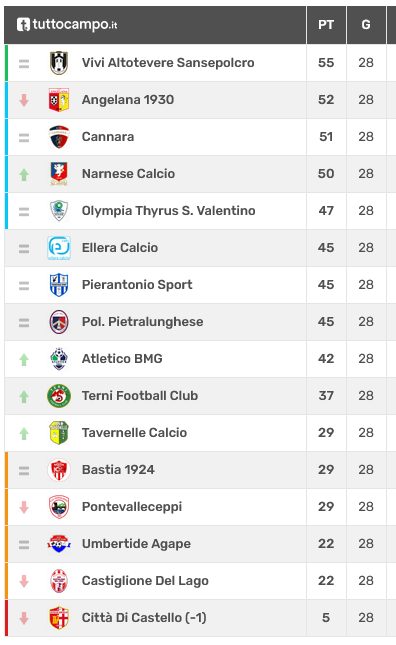
Task: Click green up arrow next to Atletico BMG
Action: coord(24,360)
